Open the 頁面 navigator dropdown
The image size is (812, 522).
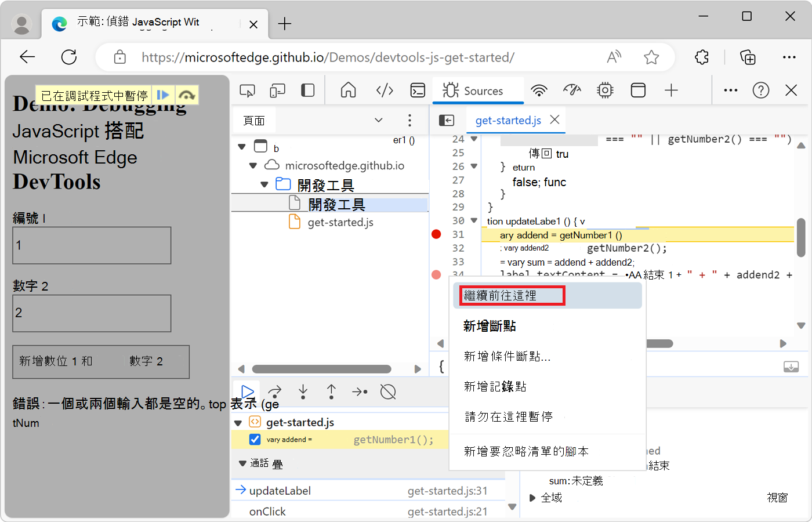point(379,120)
